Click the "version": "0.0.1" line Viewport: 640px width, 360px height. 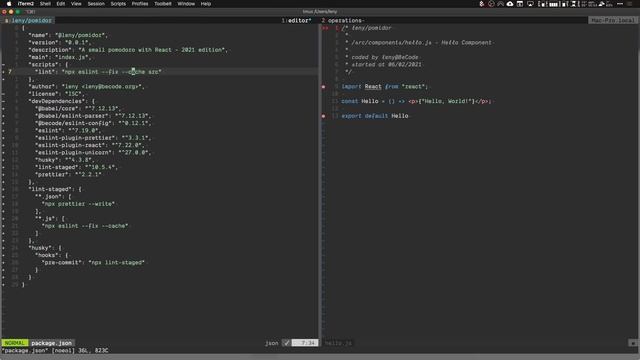click(60, 42)
